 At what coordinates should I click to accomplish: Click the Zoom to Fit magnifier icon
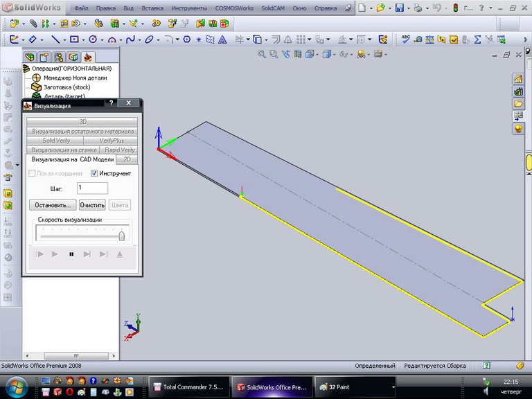click(262, 53)
